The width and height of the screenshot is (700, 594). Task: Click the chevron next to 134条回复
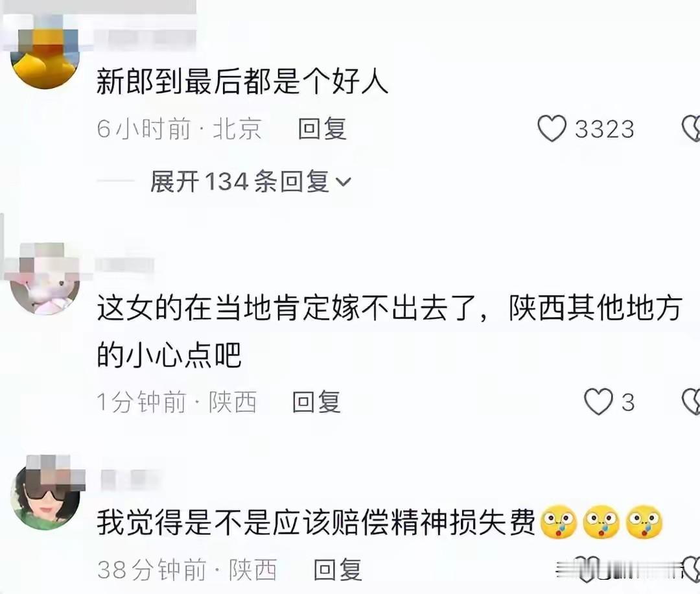343,182
